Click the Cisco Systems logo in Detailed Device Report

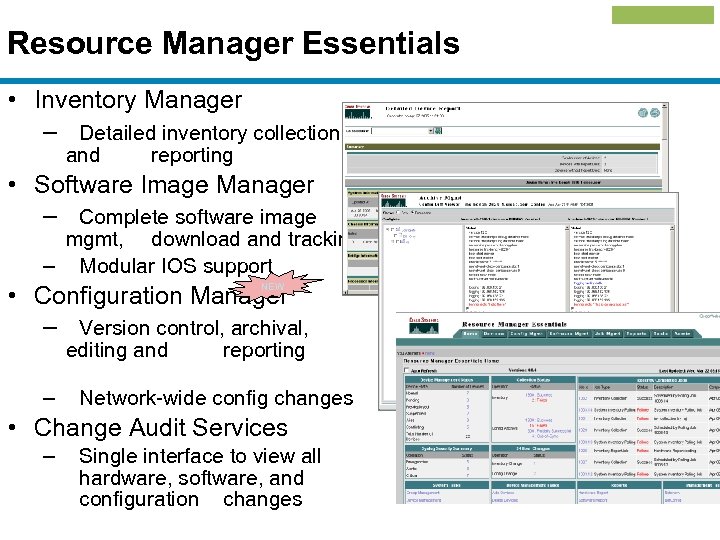358,112
